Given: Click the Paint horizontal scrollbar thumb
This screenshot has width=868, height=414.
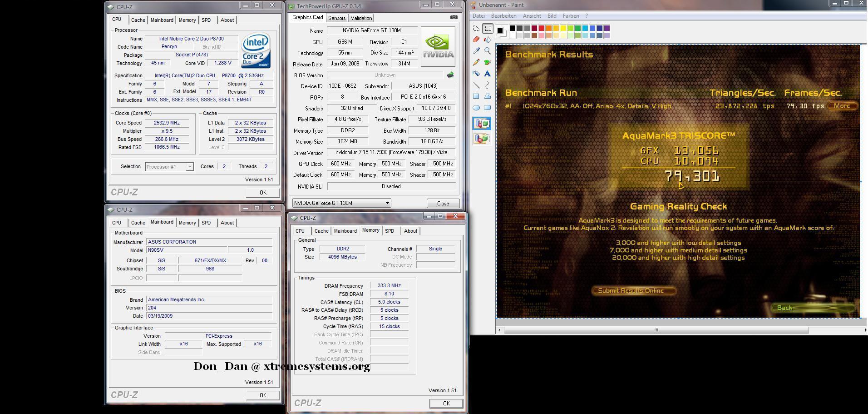Looking at the screenshot, I should click(656, 330).
